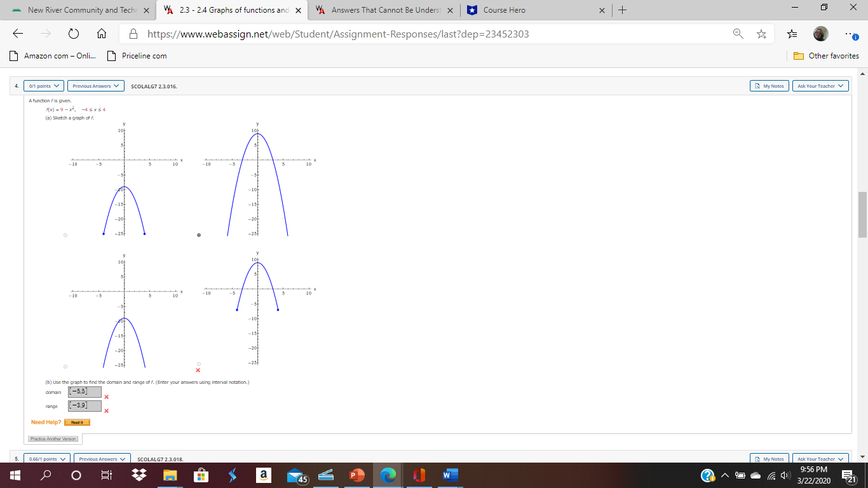The width and height of the screenshot is (868, 488).
Task: Select the first graph option radio button
Action: pyautogui.click(x=65, y=235)
